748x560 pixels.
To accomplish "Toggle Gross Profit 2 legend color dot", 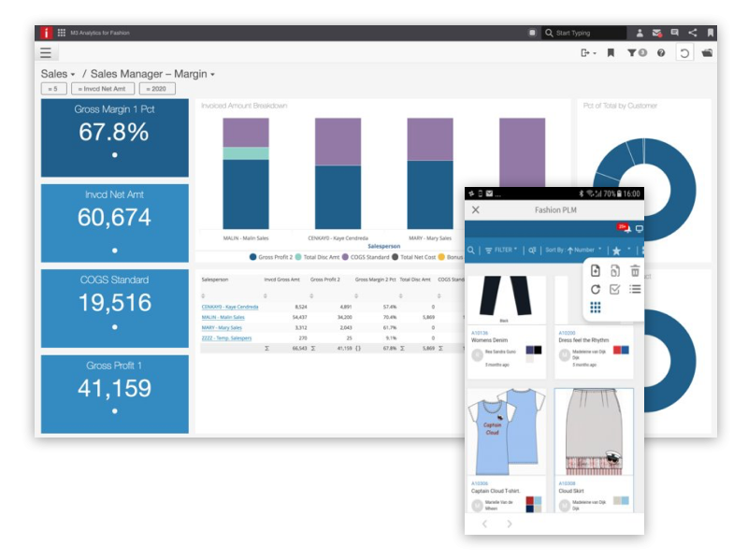I will click(252, 257).
